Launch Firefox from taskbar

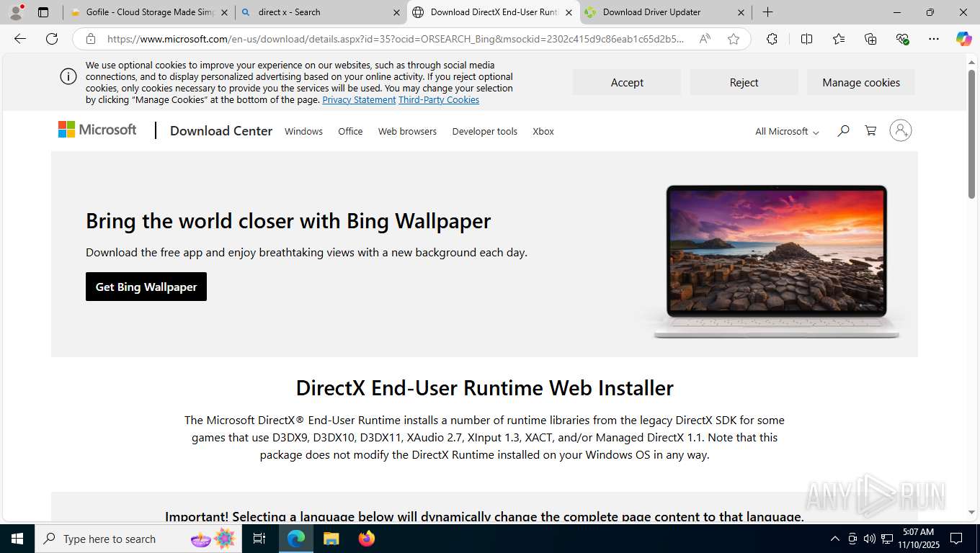[x=366, y=539]
